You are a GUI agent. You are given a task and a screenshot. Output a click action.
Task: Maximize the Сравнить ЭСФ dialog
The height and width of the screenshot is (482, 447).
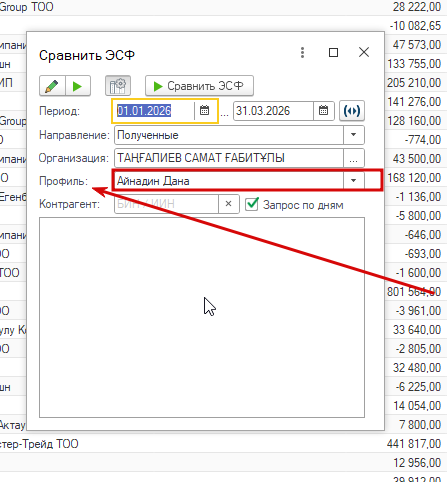[333, 52]
